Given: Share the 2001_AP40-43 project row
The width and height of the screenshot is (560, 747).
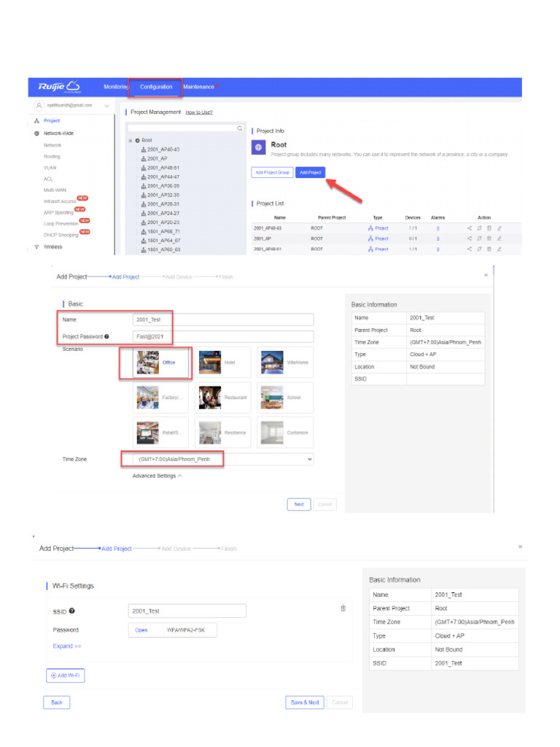Looking at the screenshot, I should tap(469, 228).
